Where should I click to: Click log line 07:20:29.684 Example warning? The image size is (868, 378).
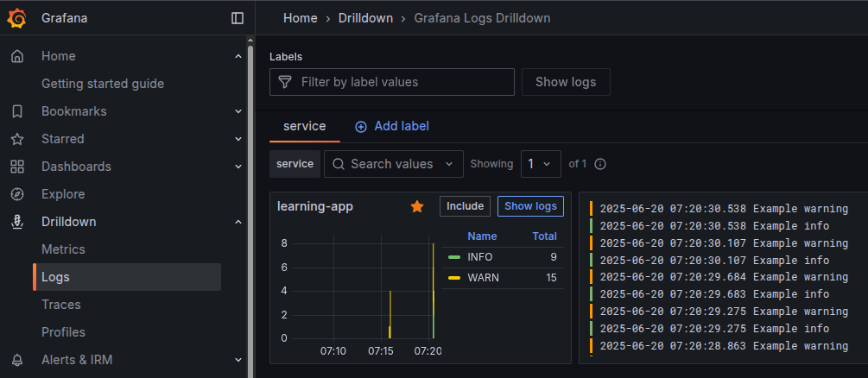click(x=724, y=277)
